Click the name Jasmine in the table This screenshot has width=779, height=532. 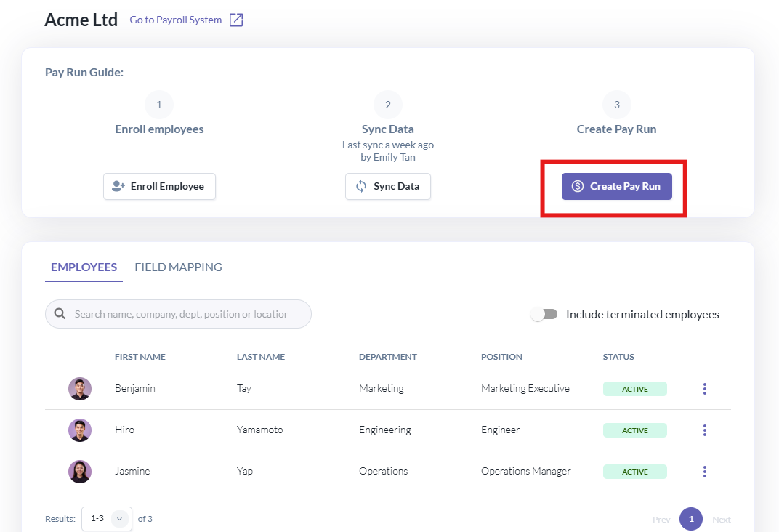(132, 471)
